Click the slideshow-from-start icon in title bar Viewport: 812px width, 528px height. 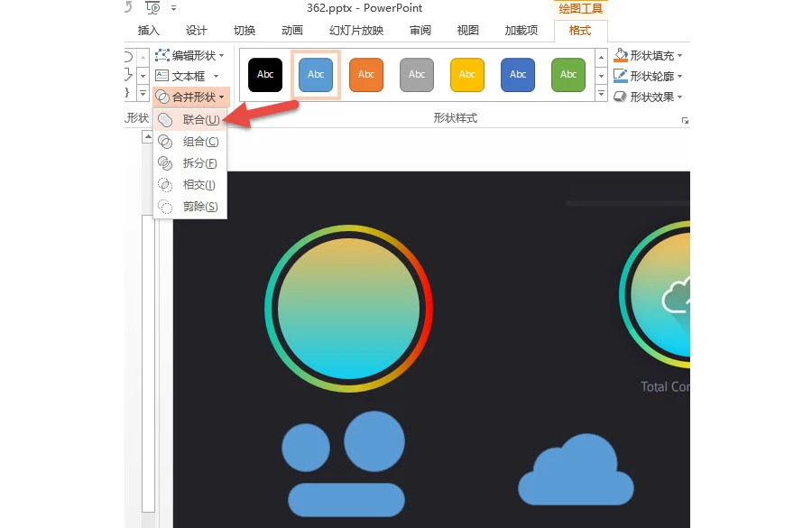click(152, 8)
